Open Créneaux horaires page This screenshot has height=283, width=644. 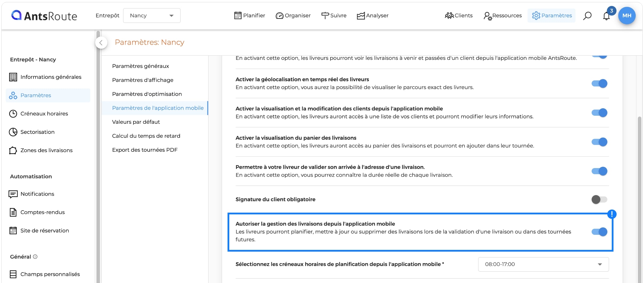44,114
